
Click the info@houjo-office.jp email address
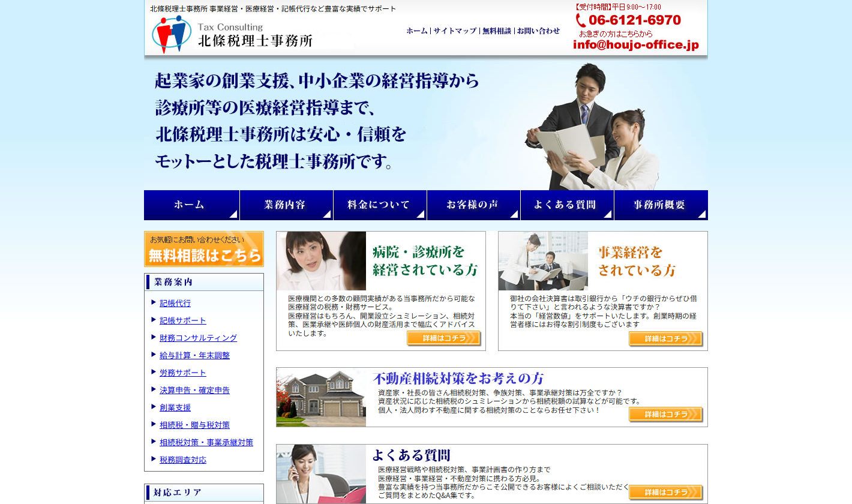636,45
